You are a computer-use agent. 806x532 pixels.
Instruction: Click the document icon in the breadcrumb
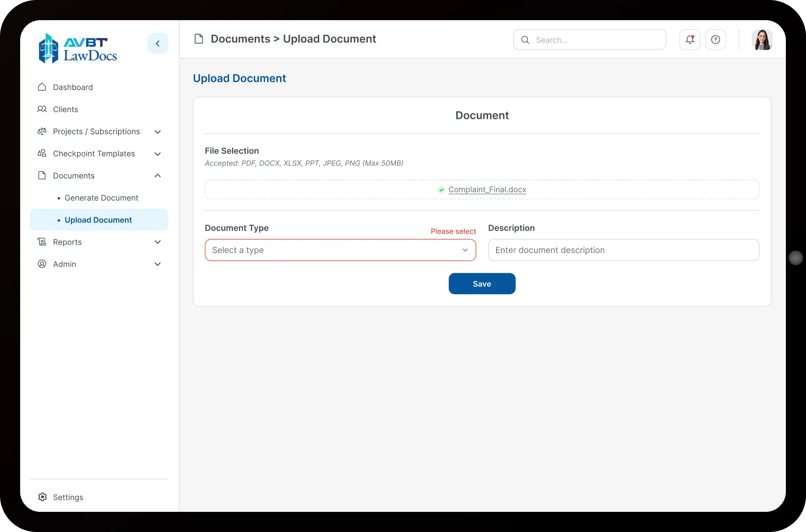click(x=199, y=39)
